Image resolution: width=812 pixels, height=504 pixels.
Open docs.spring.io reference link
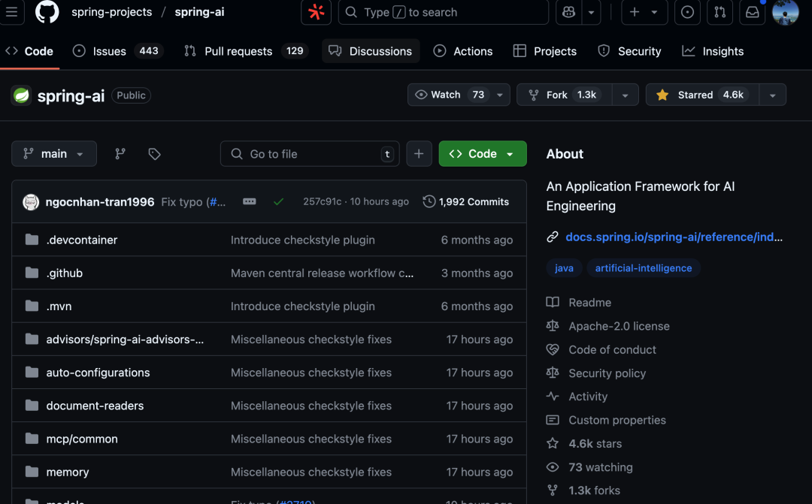674,237
